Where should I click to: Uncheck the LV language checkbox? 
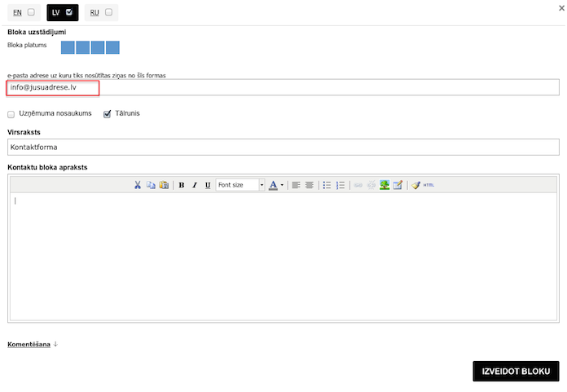point(69,12)
